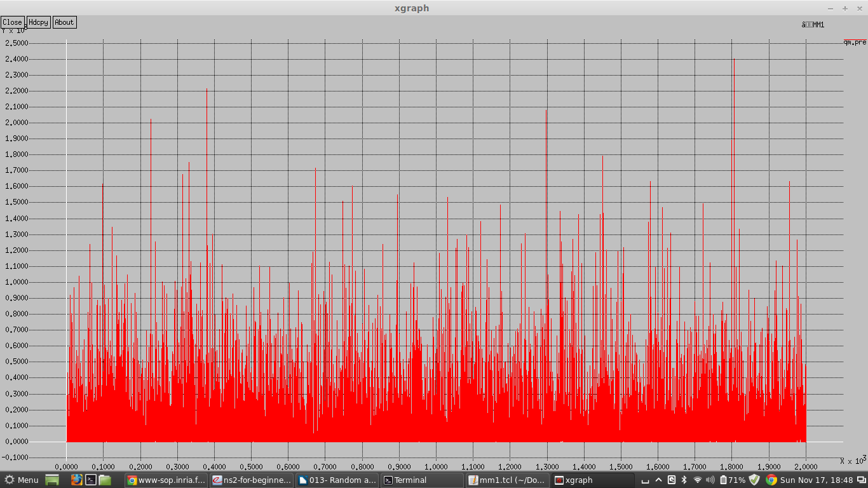Click the Close button in xgraph
Screen dimensions: 868x488
tap(12, 22)
